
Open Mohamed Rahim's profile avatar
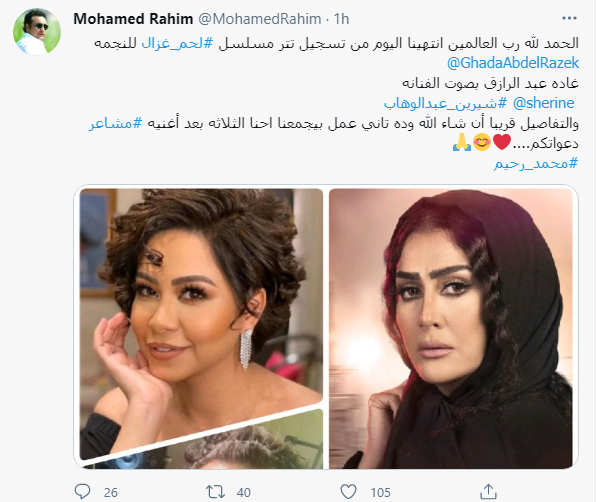click(37, 32)
